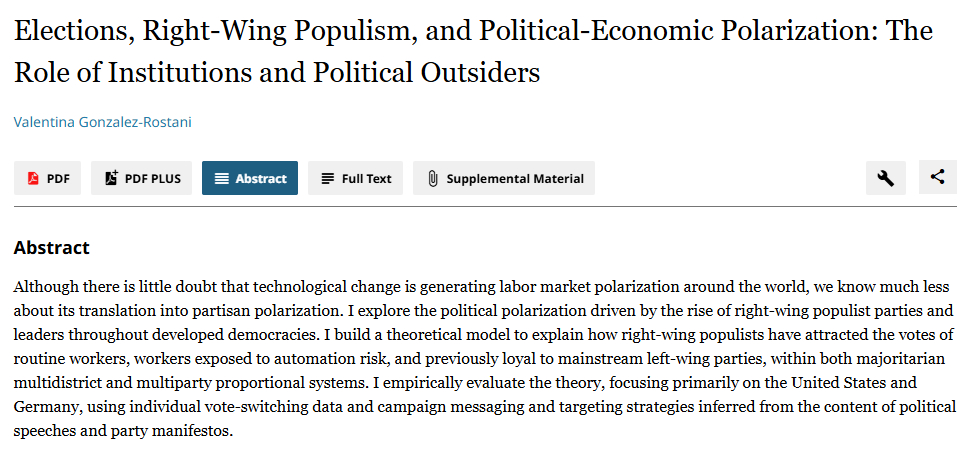The image size is (977, 475).
Task: Open the wrench tools menu
Action: point(885,178)
